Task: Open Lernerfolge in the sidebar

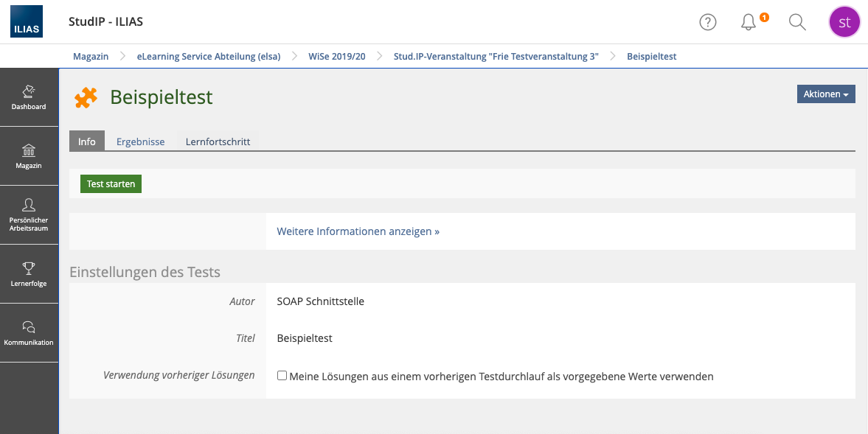Action: pyautogui.click(x=29, y=274)
